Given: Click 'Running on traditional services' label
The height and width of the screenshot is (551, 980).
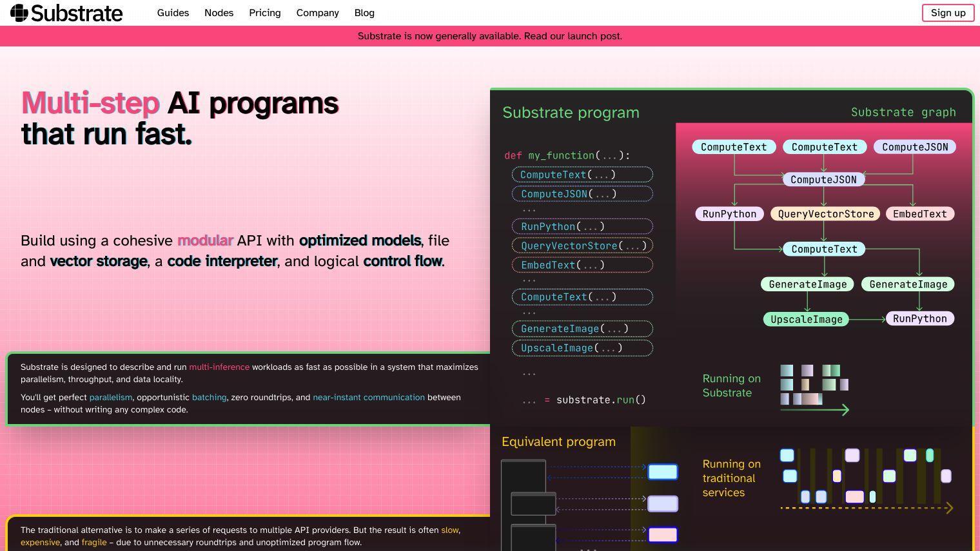Looking at the screenshot, I should click(x=731, y=478).
